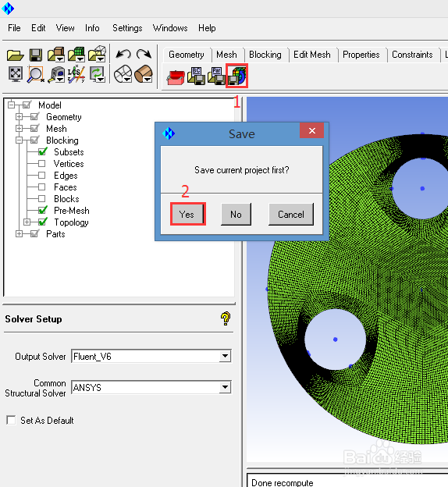Screen dimensions: 448x487
Task: Open the Info menu
Action: point(92,28)
